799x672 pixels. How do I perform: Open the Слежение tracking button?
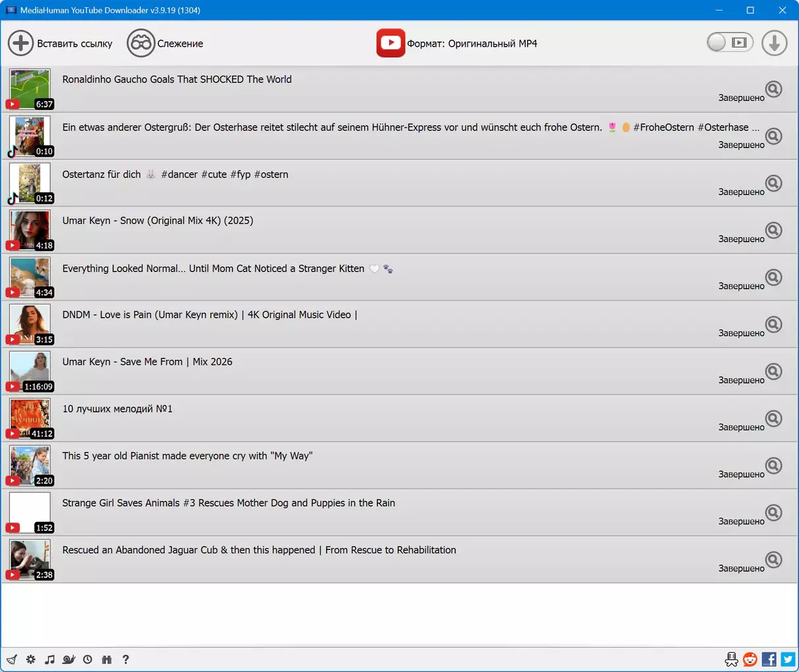(165, 43)
